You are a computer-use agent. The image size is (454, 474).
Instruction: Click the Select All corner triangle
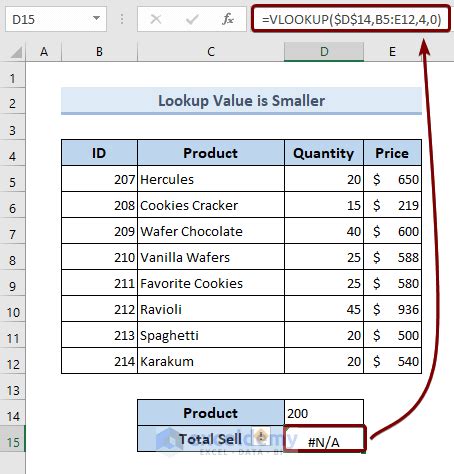coord(15,52)
